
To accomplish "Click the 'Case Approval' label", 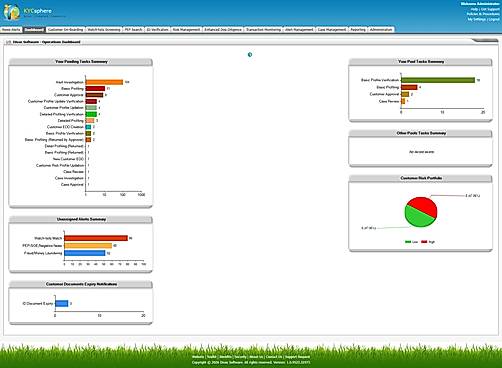I will point(72,184).
